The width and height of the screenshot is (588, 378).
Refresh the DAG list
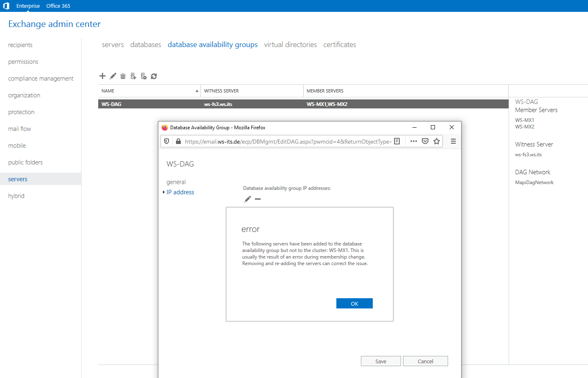coord(154,76)
